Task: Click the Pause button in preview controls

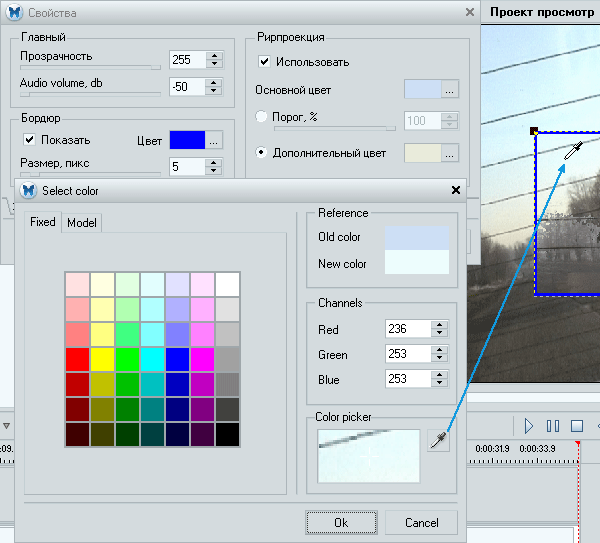Action: tap(553, 426)
